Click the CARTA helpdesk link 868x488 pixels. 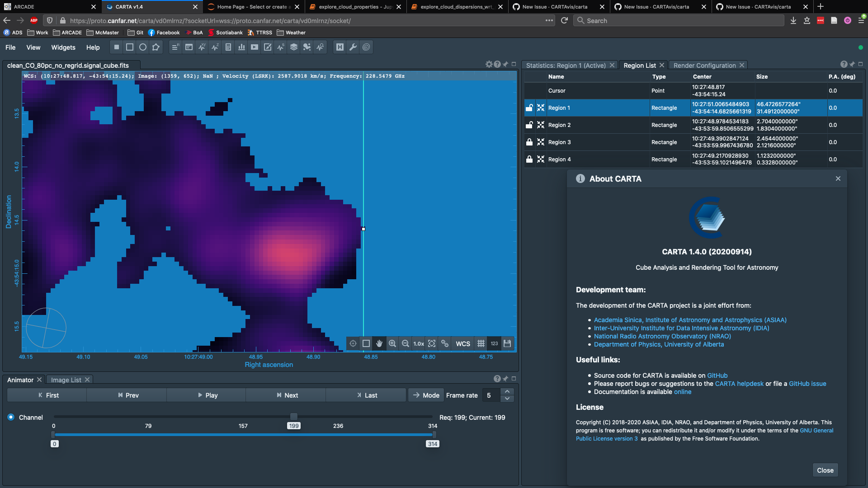click(x=739, y=384)
